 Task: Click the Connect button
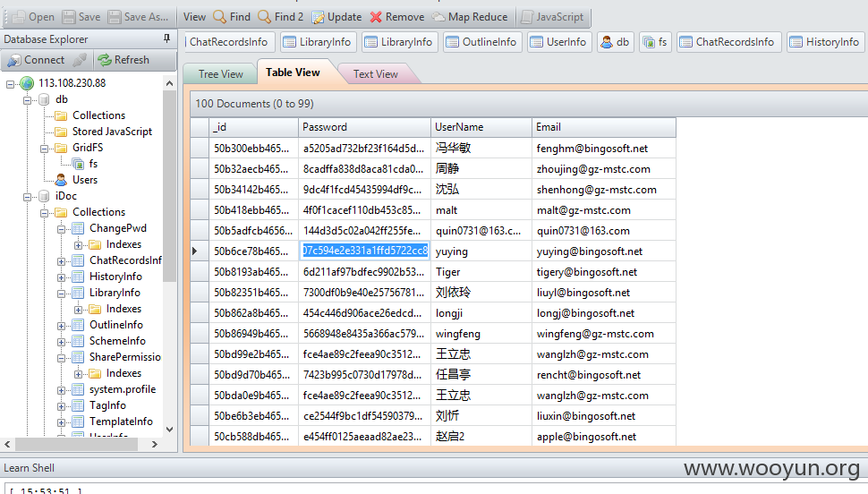[36, 60]
